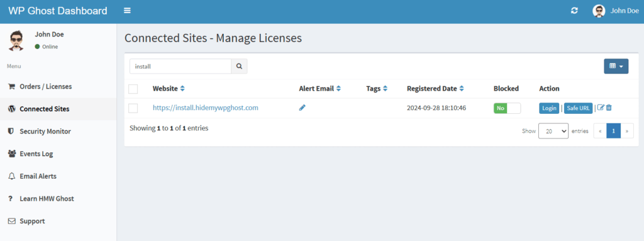Viewport: 644px width, 241px height.
Task: Click the Action column header
Action: (549, 89)
